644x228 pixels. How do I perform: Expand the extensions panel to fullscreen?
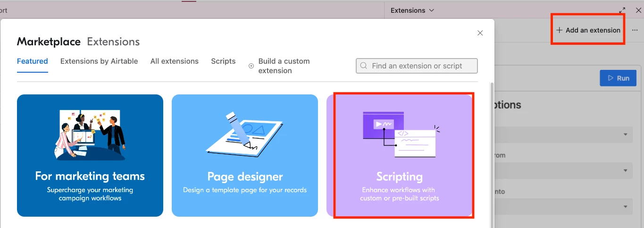pos(622,10)
